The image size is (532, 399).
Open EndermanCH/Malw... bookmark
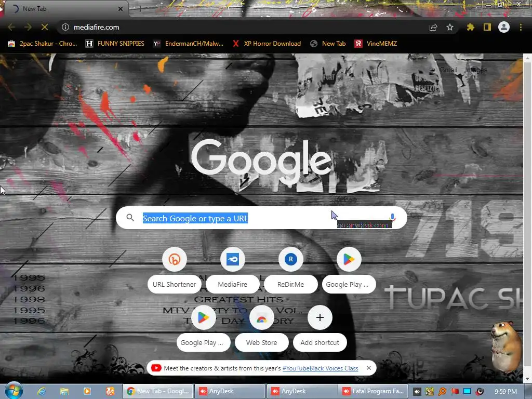[188, 44]
